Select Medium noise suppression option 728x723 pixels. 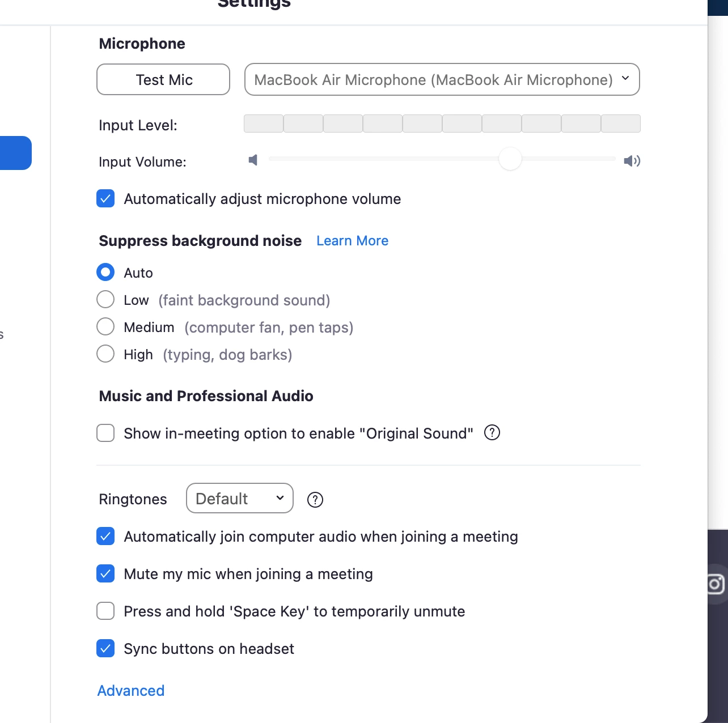(105, 326)
